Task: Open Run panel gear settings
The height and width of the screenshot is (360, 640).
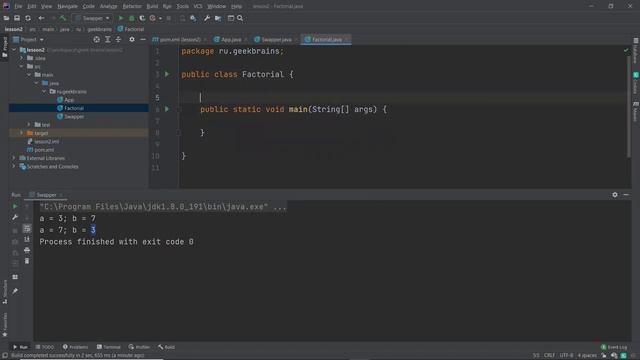Action: (615, 195)
